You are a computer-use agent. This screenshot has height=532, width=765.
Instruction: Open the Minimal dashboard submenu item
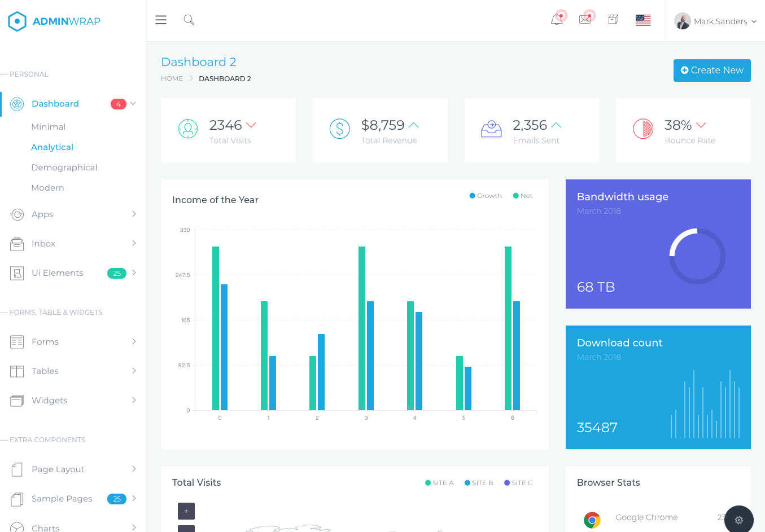[x=49, y=127]
